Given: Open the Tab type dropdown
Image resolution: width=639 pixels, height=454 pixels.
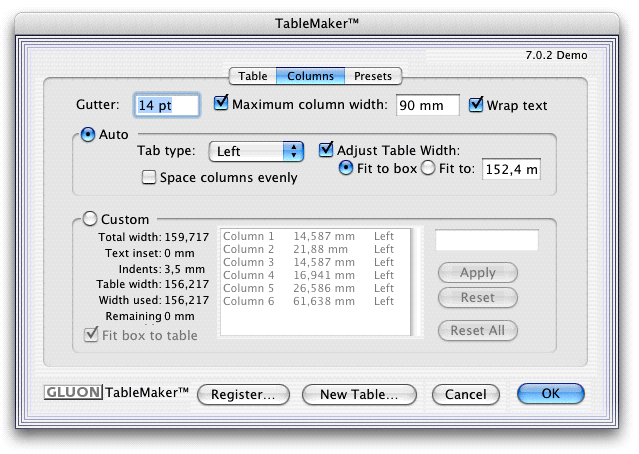Looking at the screenshot, I should [256, 152].
